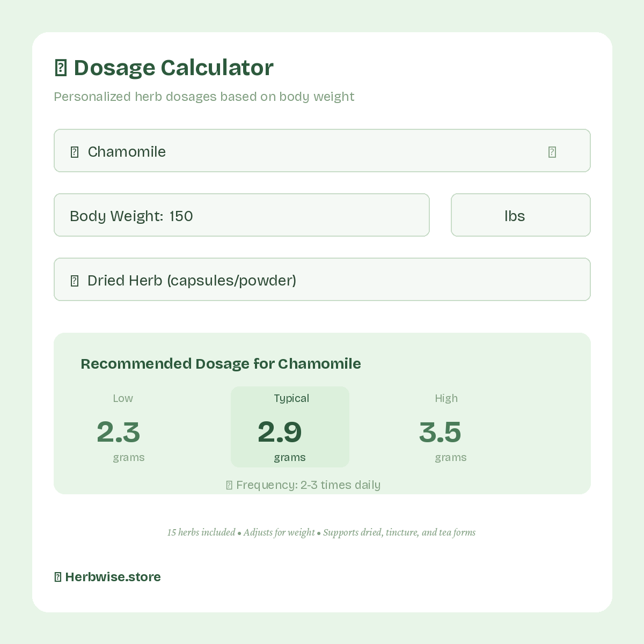Click the herb icon next to Chamomile
Image resolution: width=644 pixels, height=644 pixels.
(x=75, y=151)
